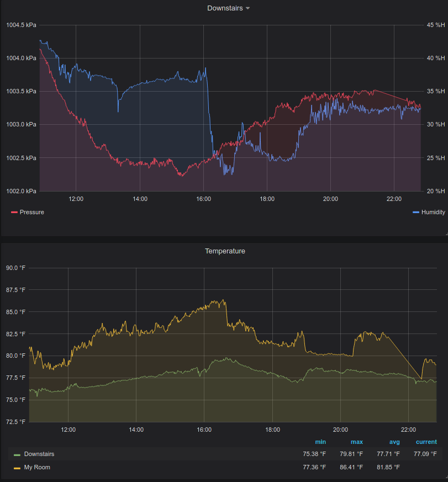Image resolution: width=448 pixels, height=482 pixels.
Task: Show only the My Room series
Action: coord(37,468)
